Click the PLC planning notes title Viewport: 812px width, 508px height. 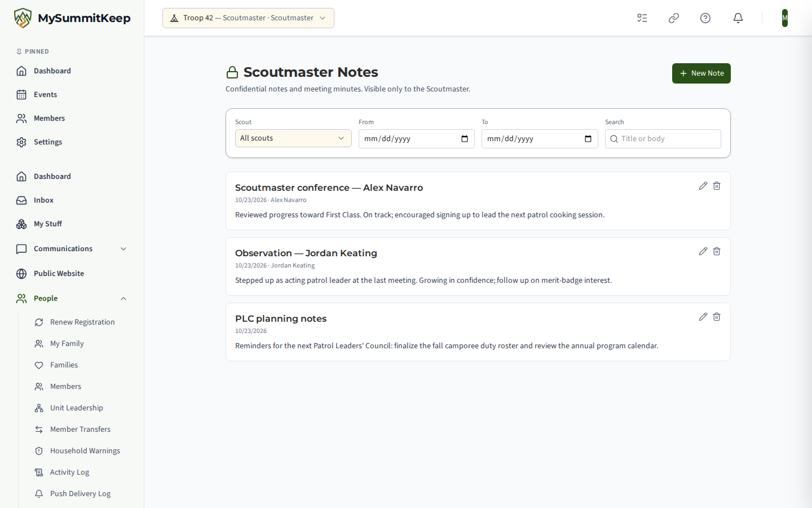[x=281, y=319]
